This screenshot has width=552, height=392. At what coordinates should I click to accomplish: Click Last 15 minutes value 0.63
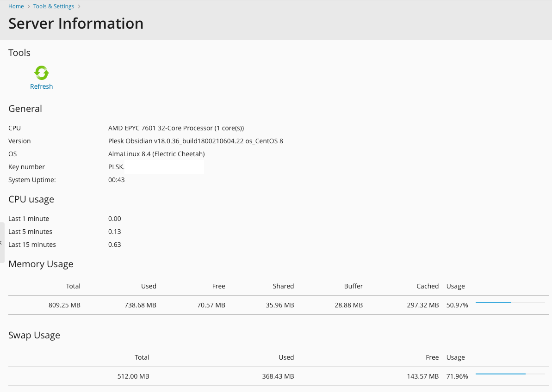[114, 245]
